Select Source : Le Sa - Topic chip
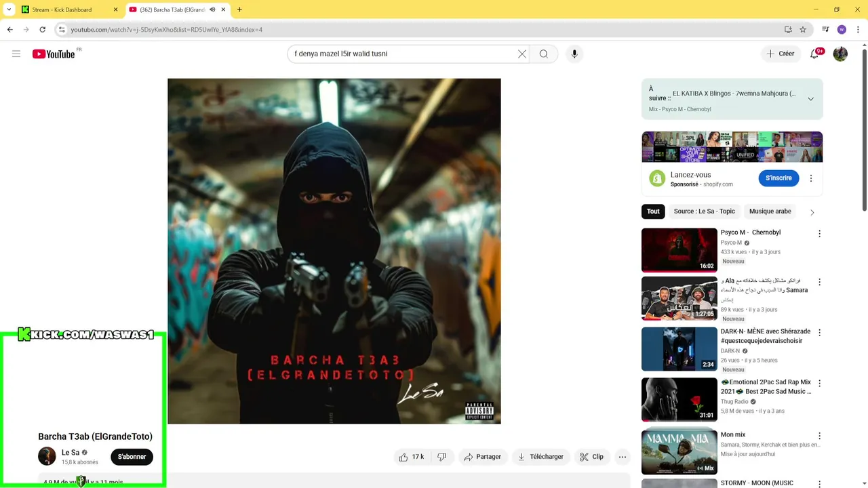The image size is (868, 488). pyautogui.click(x=704, y=211)
